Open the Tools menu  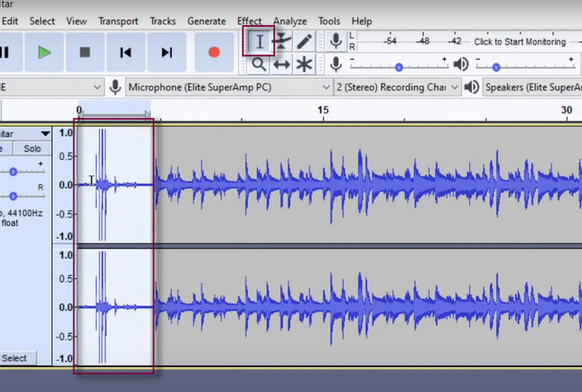[329, 21]
